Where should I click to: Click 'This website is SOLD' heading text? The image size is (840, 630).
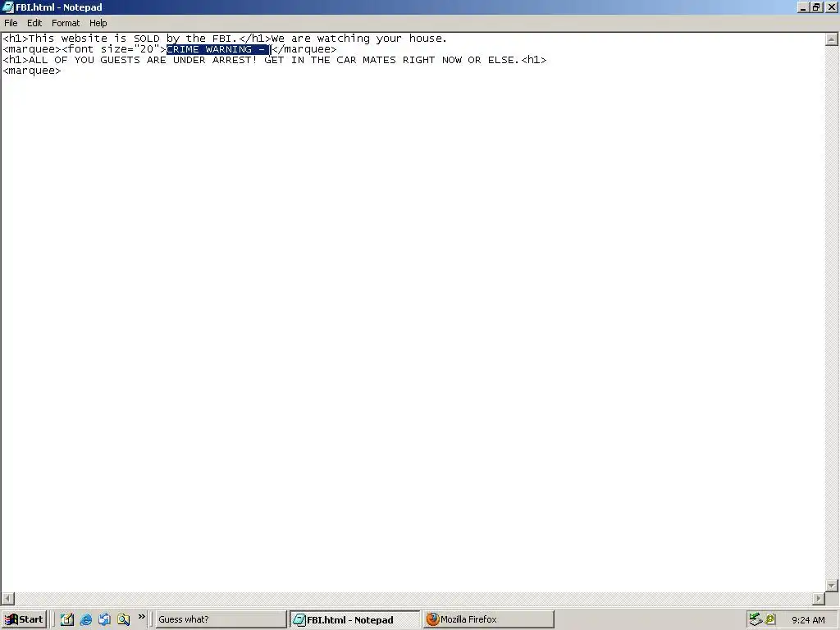[94, 39]
